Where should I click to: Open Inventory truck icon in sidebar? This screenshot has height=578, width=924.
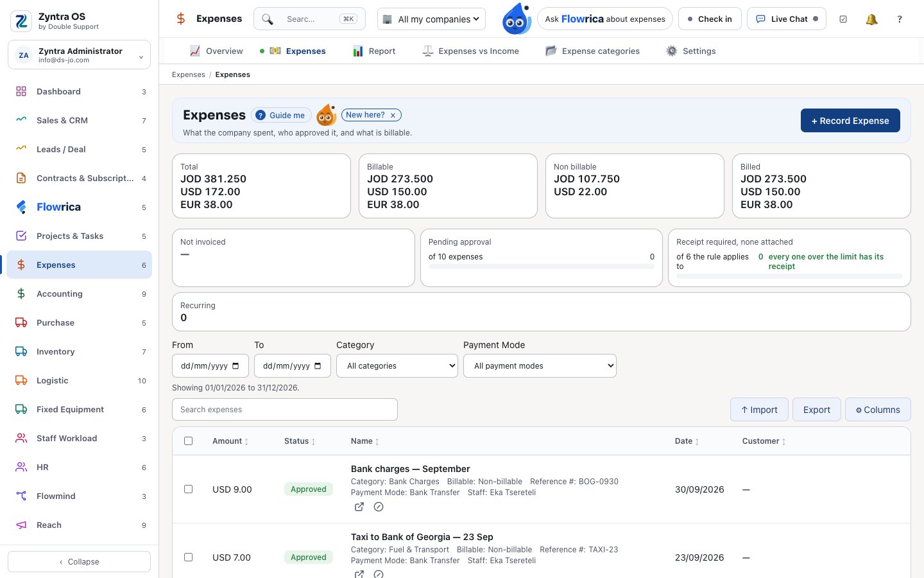point(21,351)
